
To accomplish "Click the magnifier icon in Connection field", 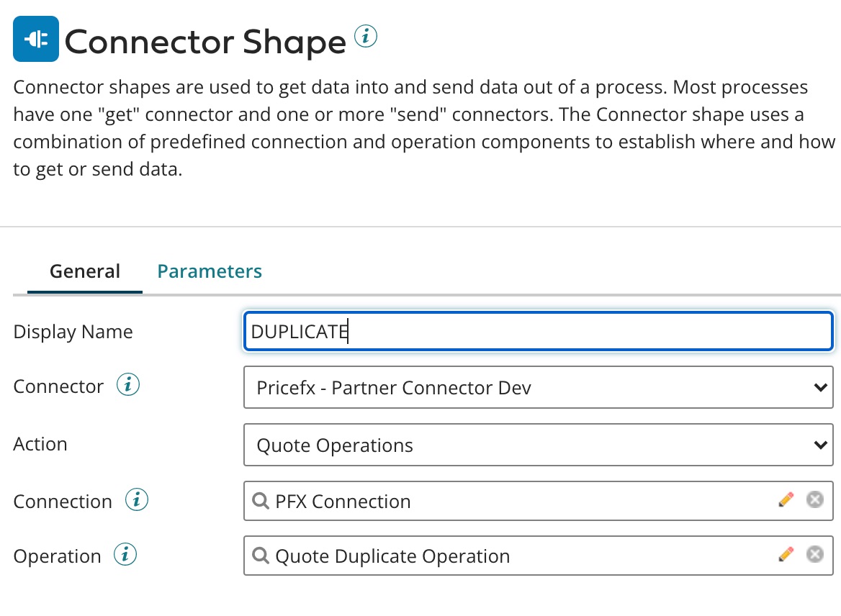I will pyautogui.click(x=260, y=500).
